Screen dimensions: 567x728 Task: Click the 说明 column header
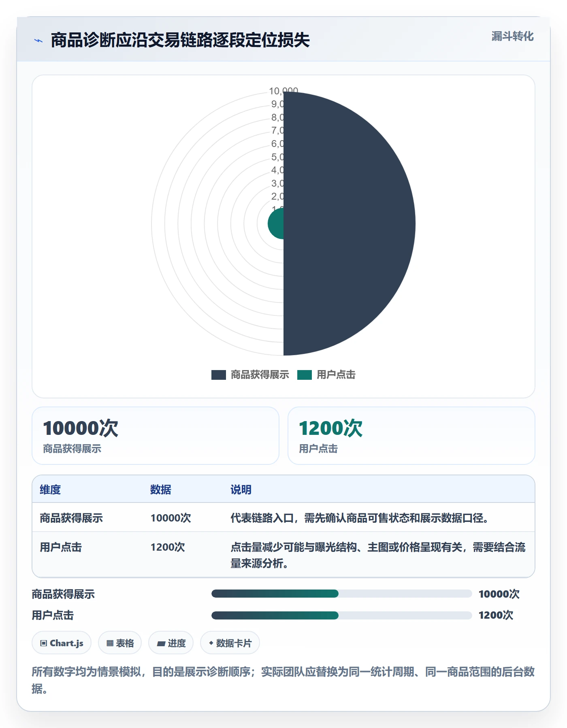[241, 490]
